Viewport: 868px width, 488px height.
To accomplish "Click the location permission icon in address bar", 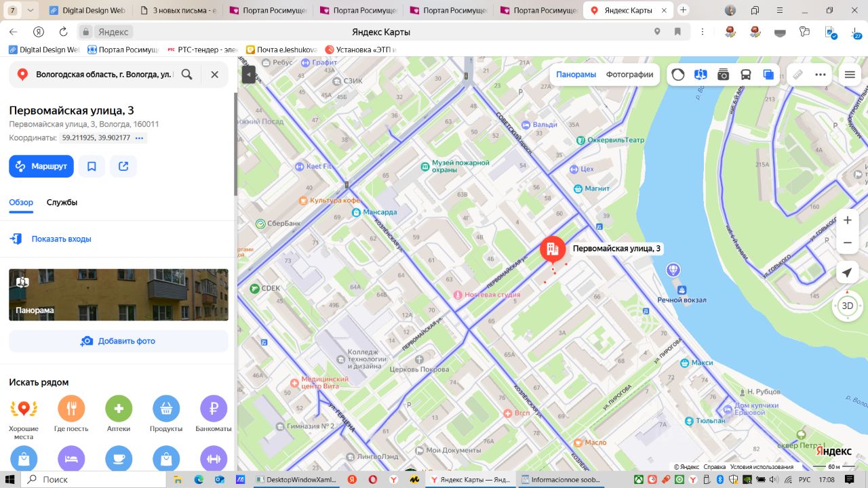I will (x=657, y=32).
